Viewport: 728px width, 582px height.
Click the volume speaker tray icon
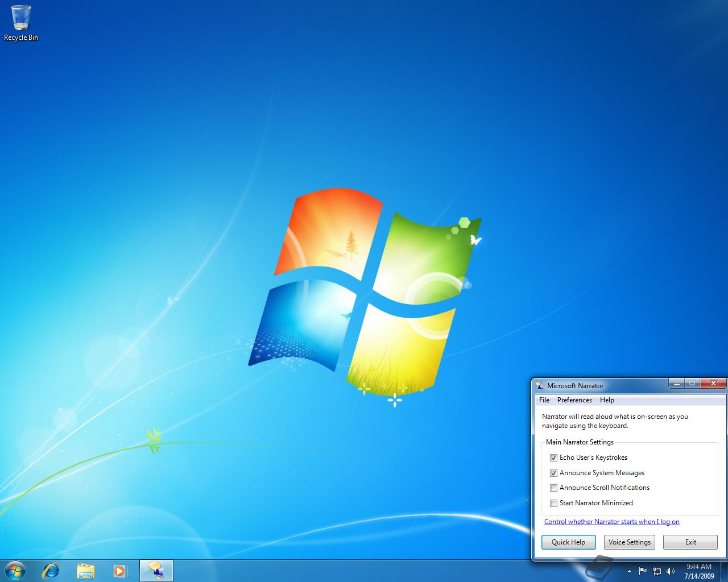[x=671, y=571]
